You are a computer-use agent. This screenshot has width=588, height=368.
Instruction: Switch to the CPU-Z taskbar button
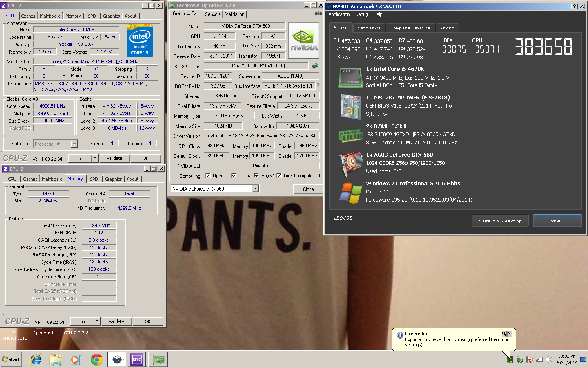pos(137,359)
